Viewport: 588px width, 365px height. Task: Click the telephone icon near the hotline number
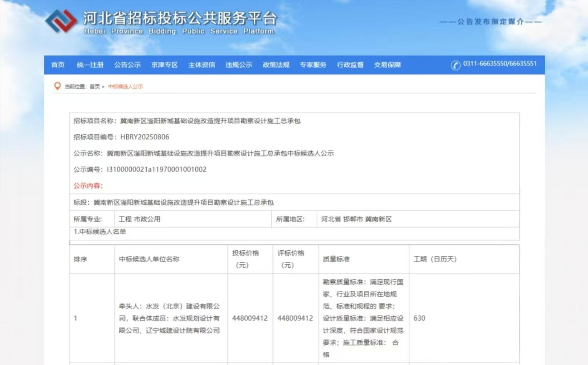tap(456, 64)
